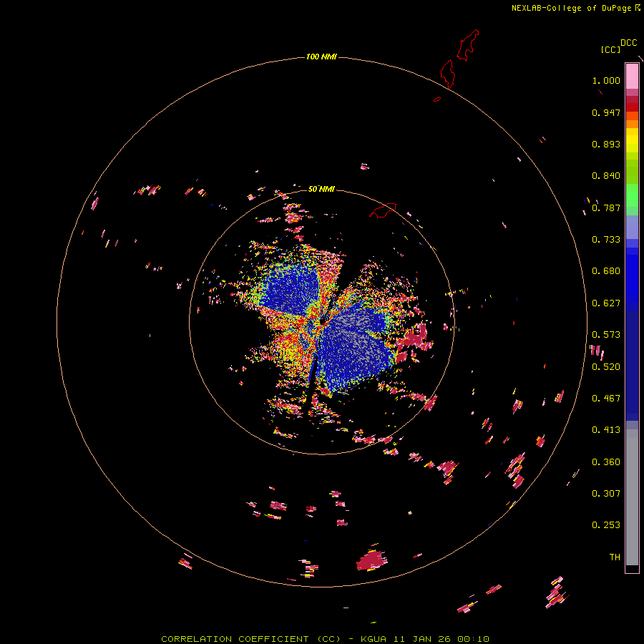Select the 1.000 color bar value

pyautogui.click(x=606, y=80)
